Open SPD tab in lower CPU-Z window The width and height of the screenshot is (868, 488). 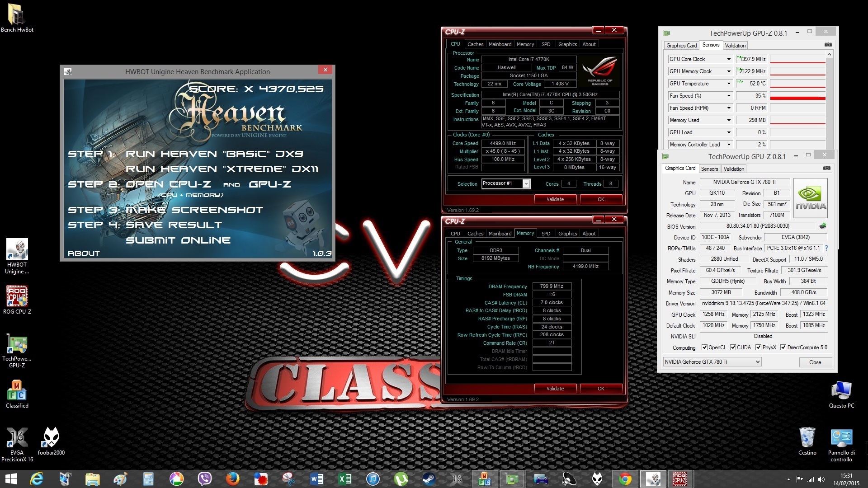546,234
